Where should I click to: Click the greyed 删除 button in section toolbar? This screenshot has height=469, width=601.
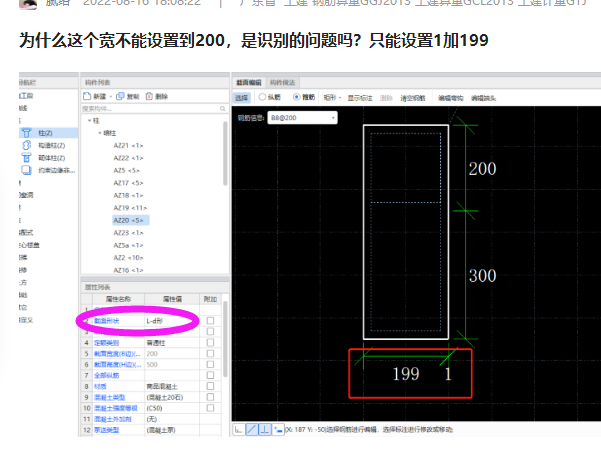point(386,98)
